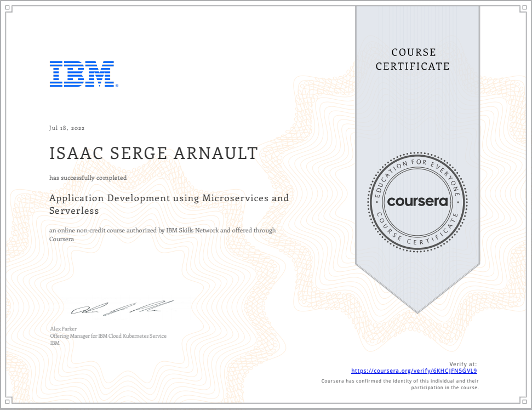This screenshot has height=410, width=532.
Task: Click 'has successfully completed' text
Action: (x=88, y=178)
